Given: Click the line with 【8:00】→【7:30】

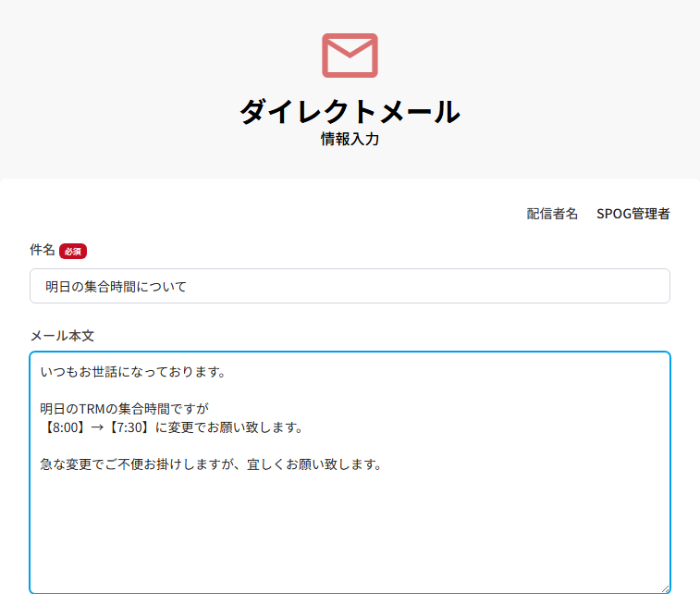Looking at the screenshot, I should click(x=172, y=427).
